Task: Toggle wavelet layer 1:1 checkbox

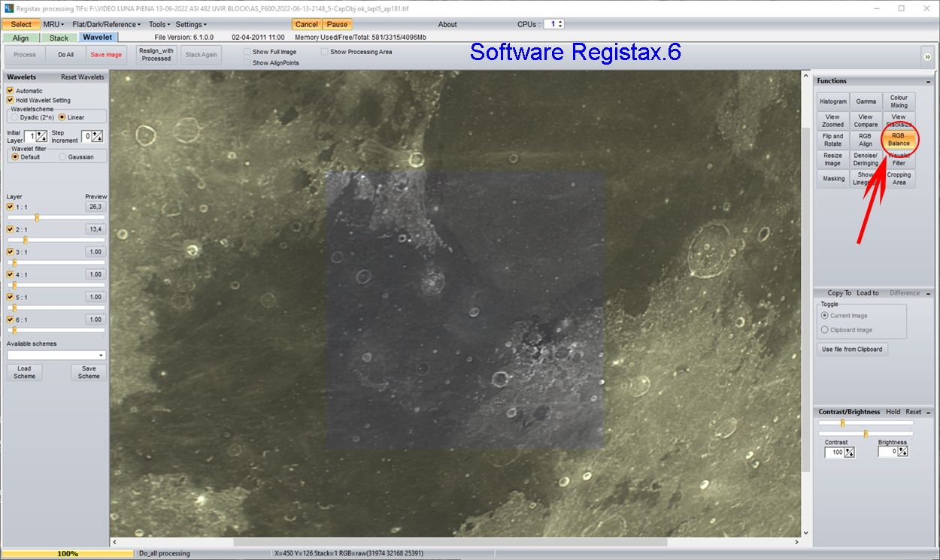Action: 11,207
